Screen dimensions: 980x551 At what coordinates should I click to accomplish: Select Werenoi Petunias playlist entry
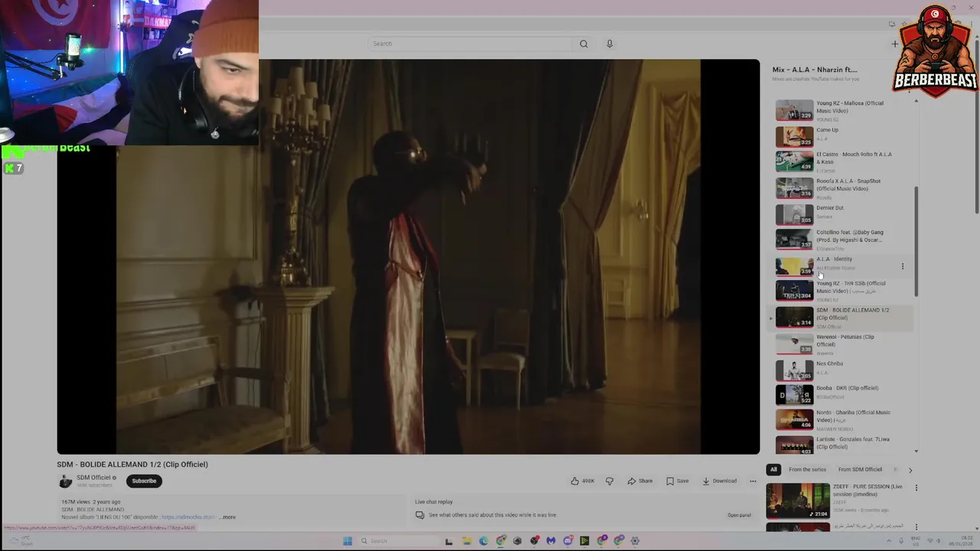pos(842,344)
